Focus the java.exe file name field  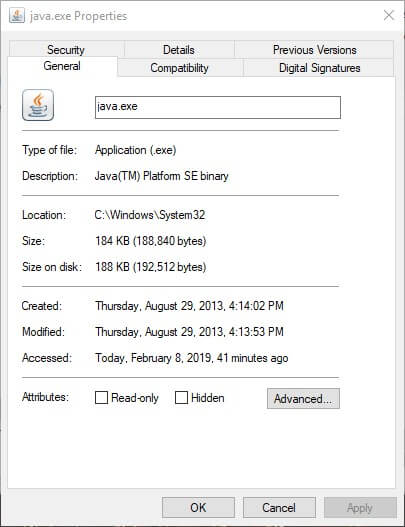[218, 107]
